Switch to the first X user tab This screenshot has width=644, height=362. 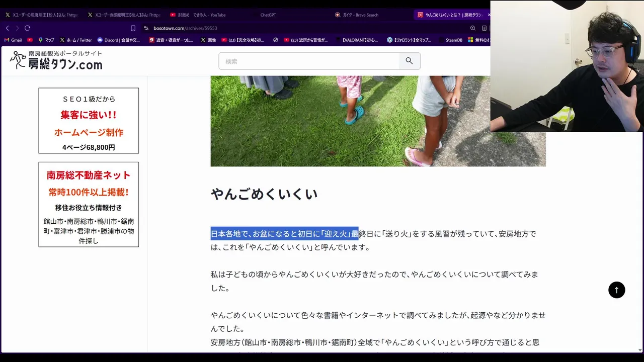41,15
